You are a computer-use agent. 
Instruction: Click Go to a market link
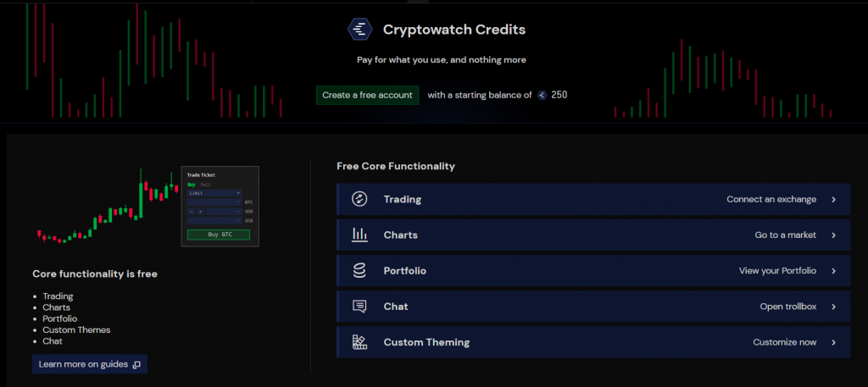pos(785,235)
